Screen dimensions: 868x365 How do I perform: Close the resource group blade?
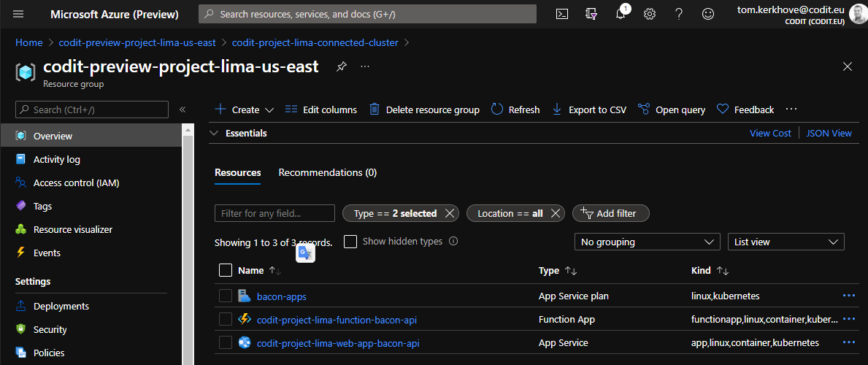pyautogui.click(x=847, y=66)
